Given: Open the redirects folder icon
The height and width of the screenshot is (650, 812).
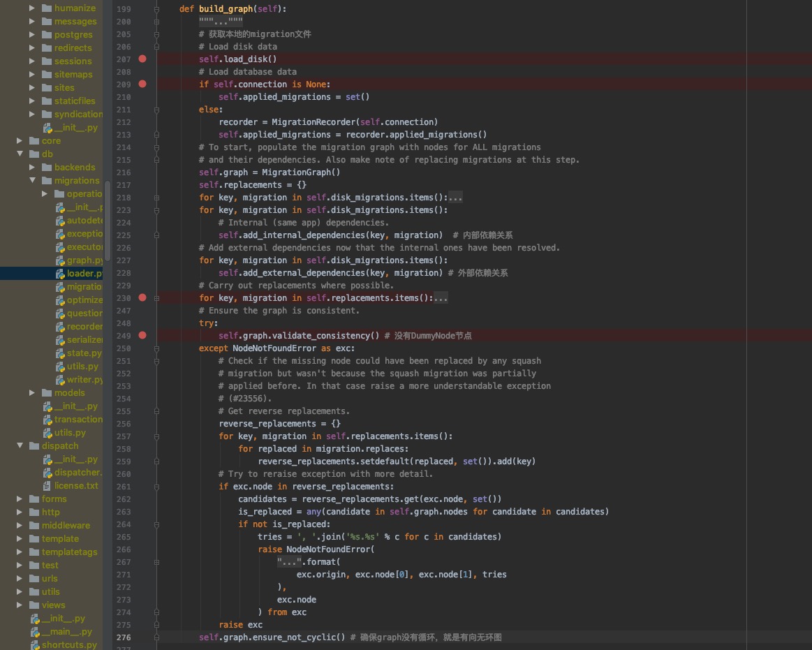Looking at the screenshot, I should [47, 47].
